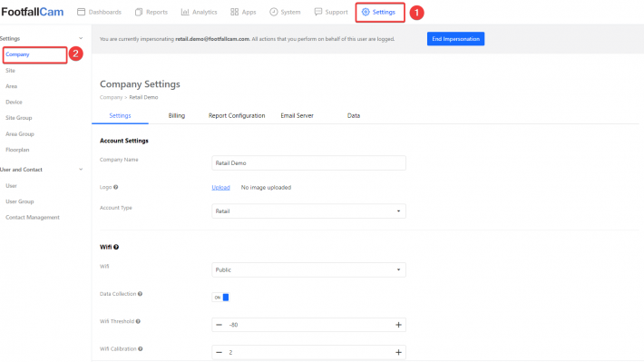Click the Upload logo link
644x362 pixels.
click(x=220, y=188)
